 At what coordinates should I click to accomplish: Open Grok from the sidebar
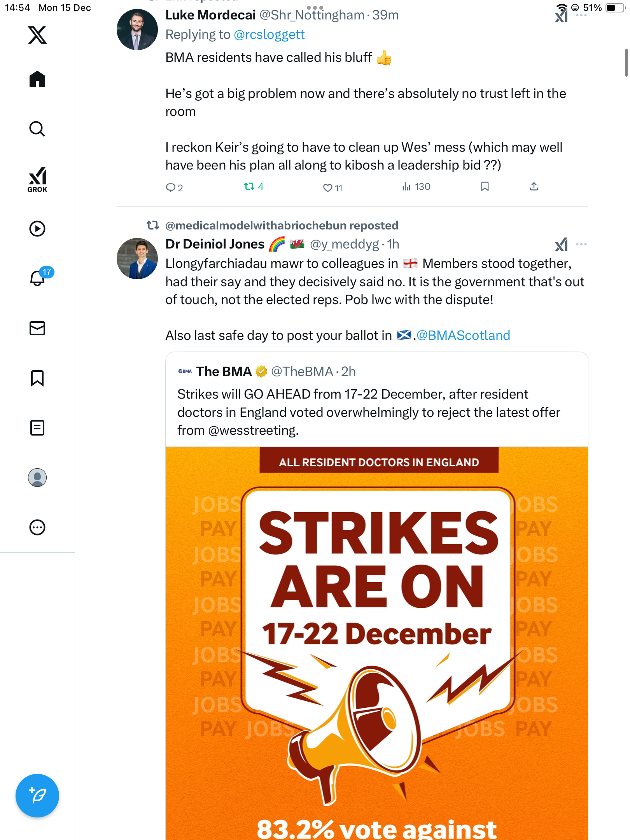pos(37,179)
